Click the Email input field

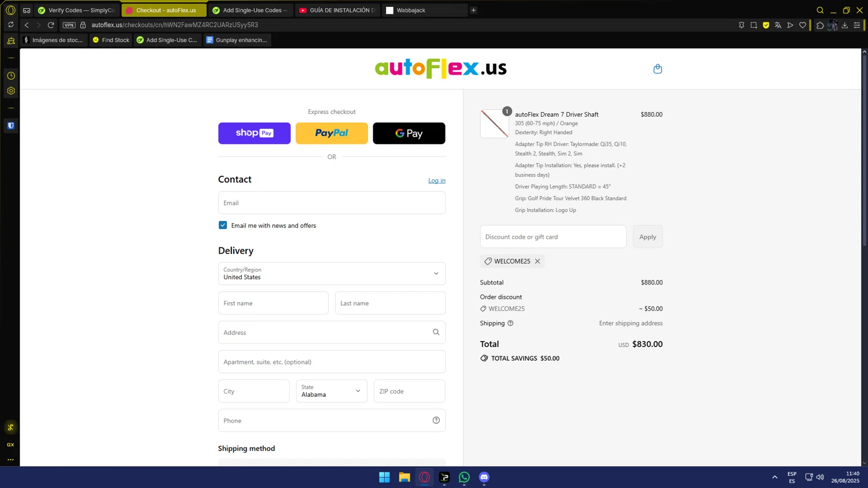(332, 203)
